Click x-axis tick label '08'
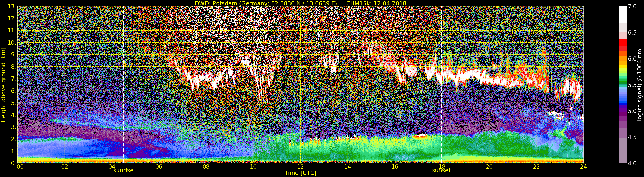 pos(206,167)
